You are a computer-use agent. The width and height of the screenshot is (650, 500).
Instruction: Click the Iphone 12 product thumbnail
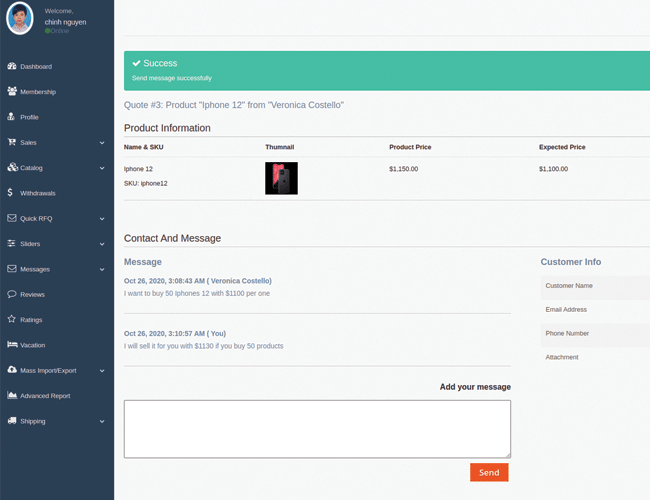pyautogui.click(x=281, y=178)
